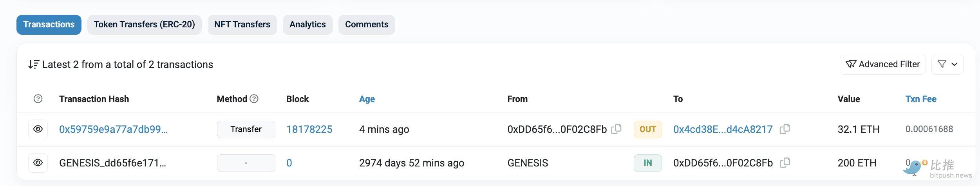Screen dimensions: 980x186
Task: Click the Transfer method badge
Action: click(x=246, y=129)
